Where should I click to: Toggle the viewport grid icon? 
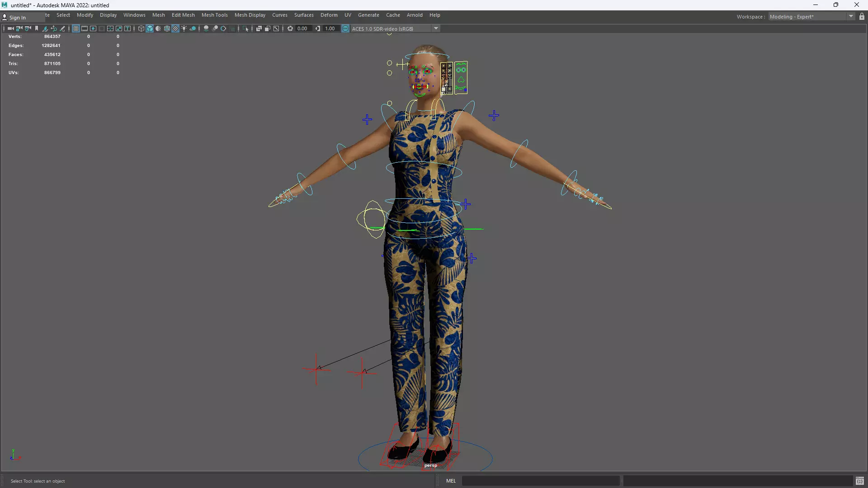point(76,28)
